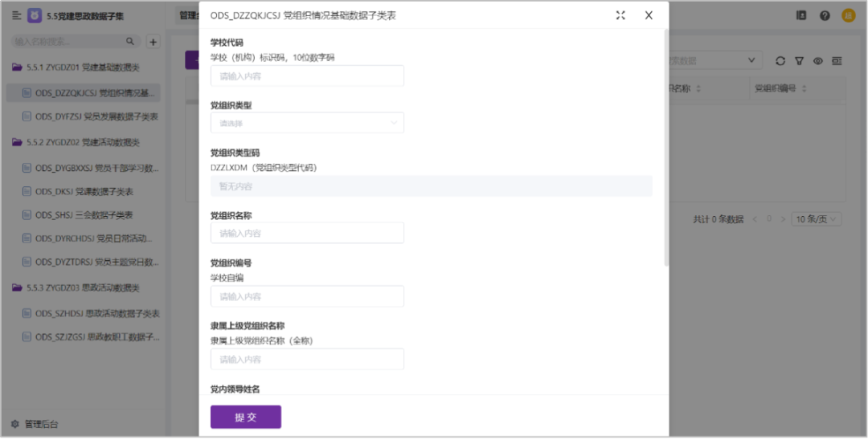Screen dimensions: 868x440
Task: Open the 党组织类型 dropdown
Action: 307,123
